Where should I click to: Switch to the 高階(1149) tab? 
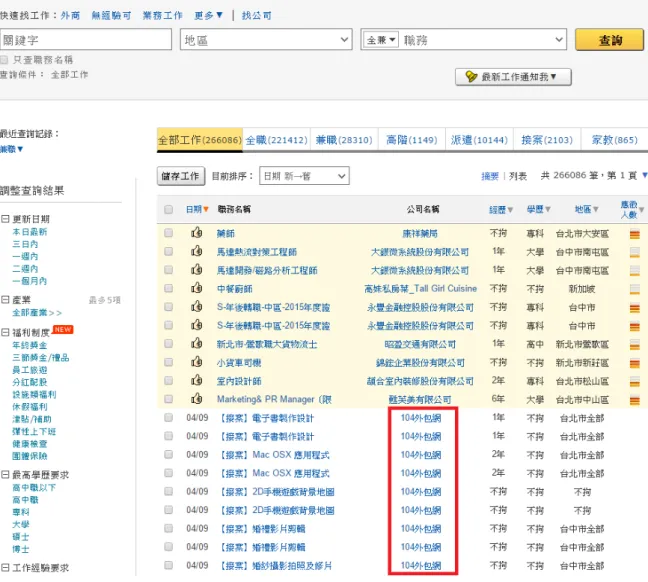[x=412, y=140]
